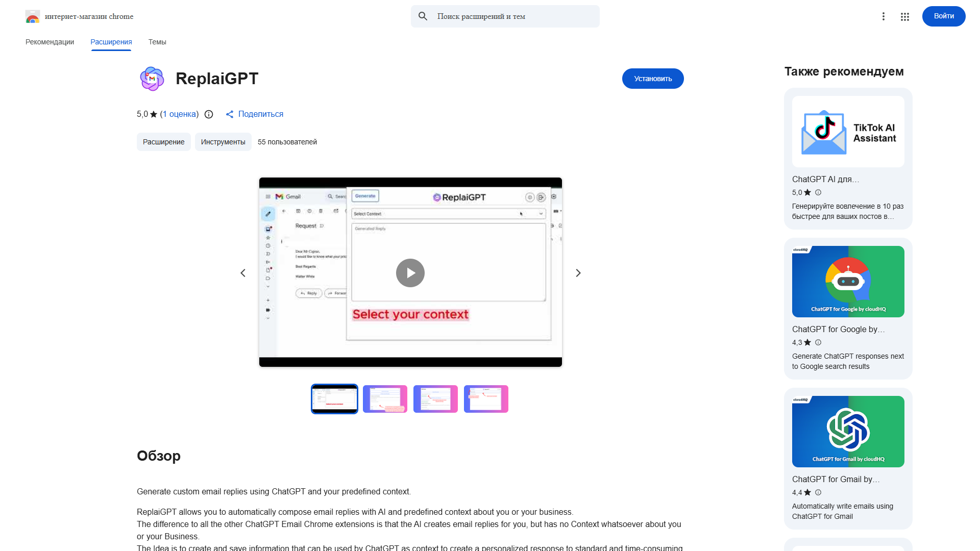Click the ChatGPT for Gmail by… title

pyautogui.click(x=836, y=479)
